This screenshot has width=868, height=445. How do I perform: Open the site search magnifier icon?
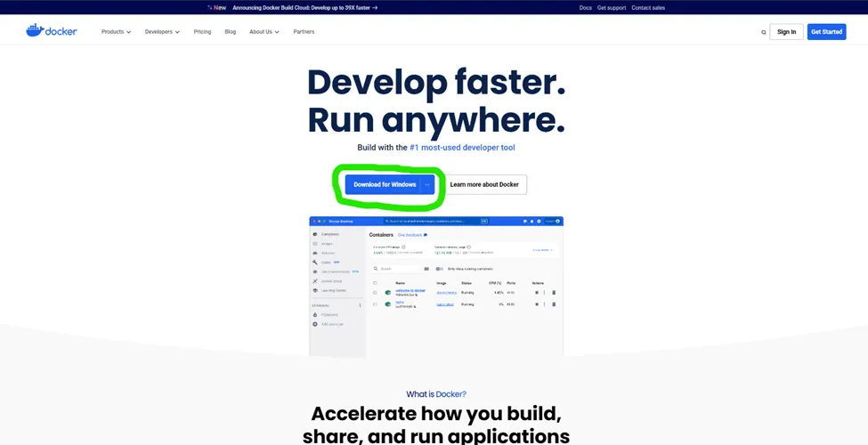pos(763,32)
